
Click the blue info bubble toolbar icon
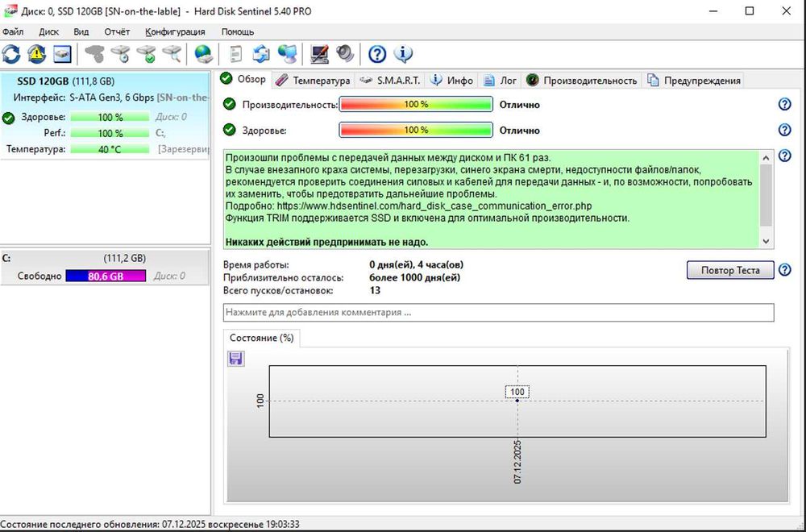pos(403,53)
